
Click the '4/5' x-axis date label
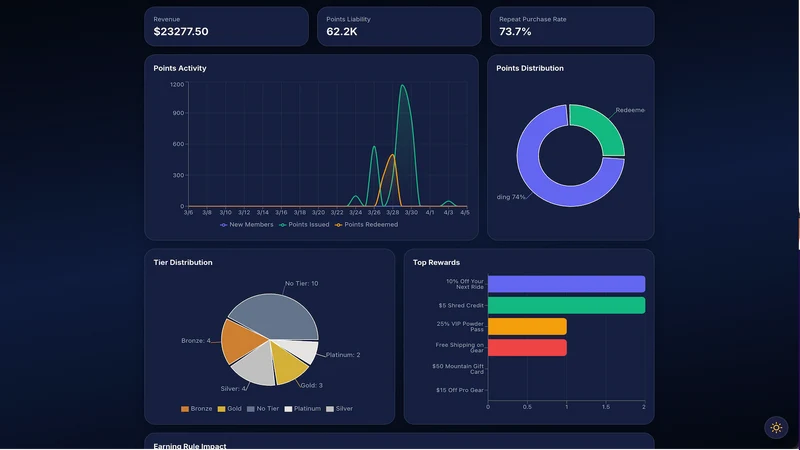tap(465, 212)
